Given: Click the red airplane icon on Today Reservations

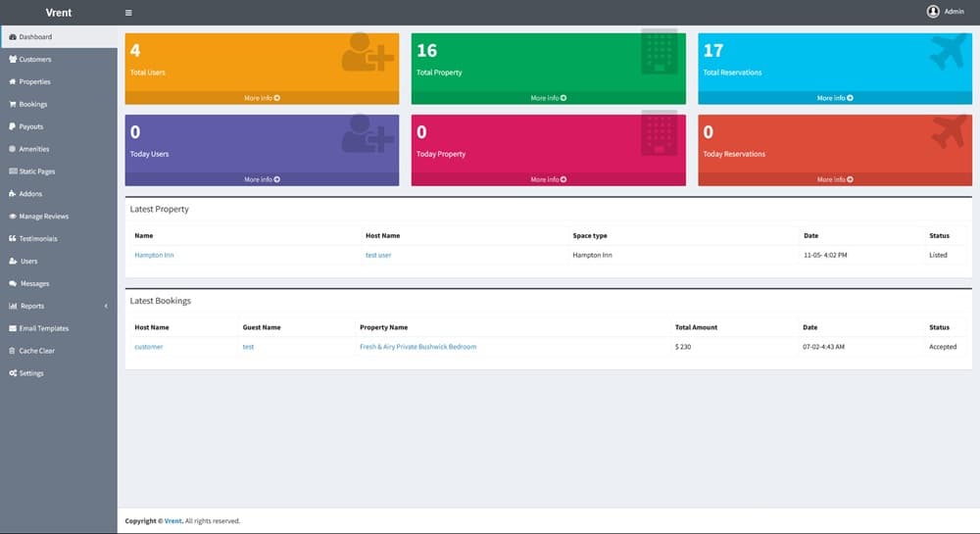Looking at the screenshot, I should tap(948, 133).
